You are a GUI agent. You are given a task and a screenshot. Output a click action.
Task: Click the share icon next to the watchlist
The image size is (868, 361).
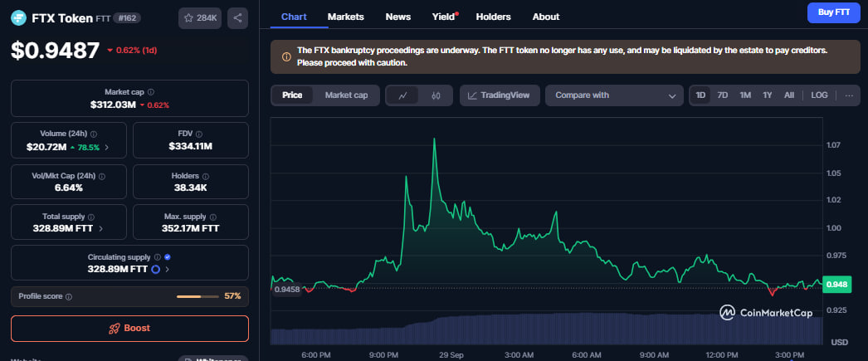pyautogui.click(x=237, y=17)
